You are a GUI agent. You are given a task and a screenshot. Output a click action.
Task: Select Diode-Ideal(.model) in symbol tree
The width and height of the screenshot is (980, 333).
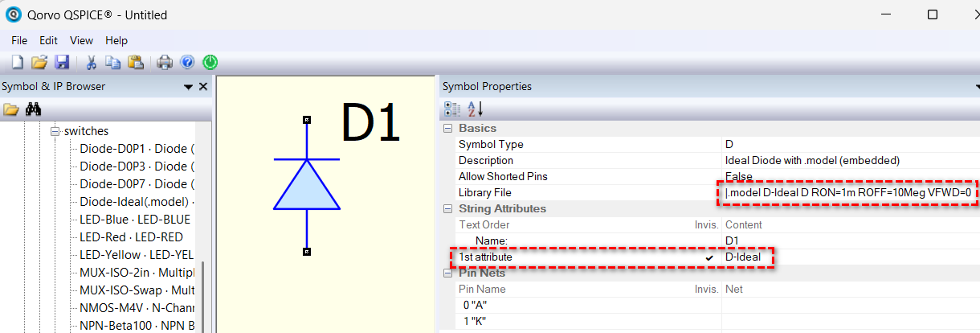(137, 202)
